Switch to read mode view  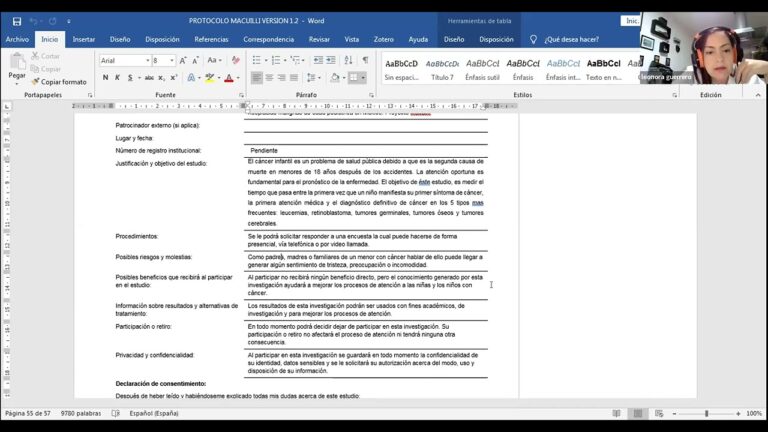pyautogui.click(x=616, y=413)
